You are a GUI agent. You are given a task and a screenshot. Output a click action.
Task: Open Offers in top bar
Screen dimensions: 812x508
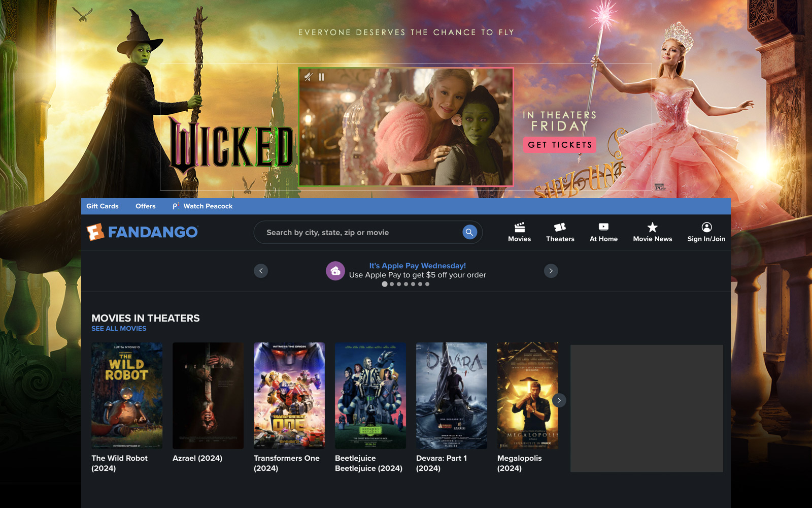pyautogui.click(x=146, y=206)
